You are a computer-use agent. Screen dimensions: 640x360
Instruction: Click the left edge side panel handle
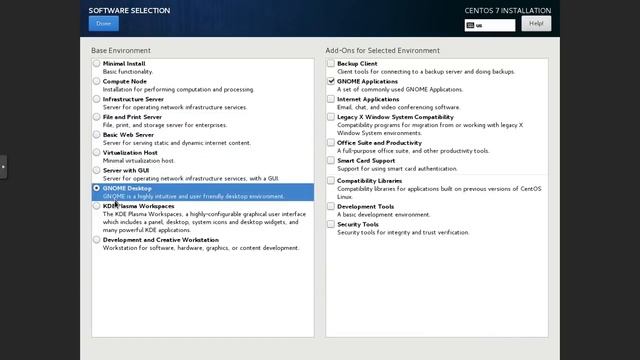3,167
